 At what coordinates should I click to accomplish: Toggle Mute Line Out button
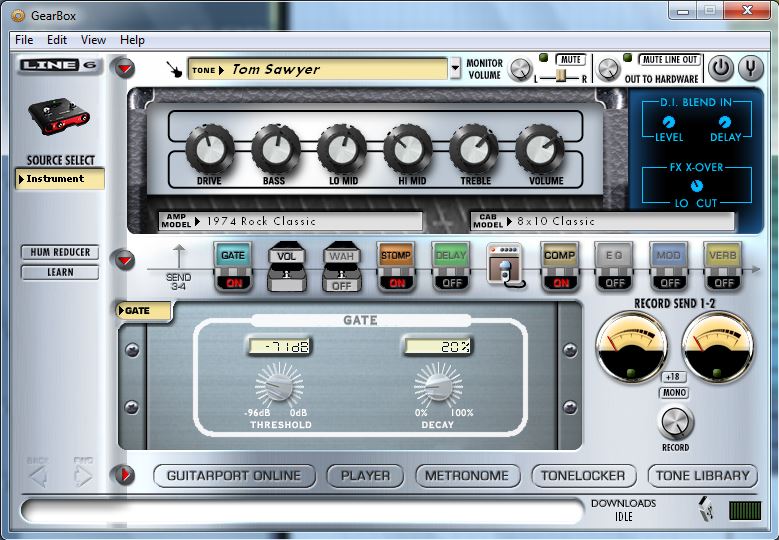click(x=669, y=60)
